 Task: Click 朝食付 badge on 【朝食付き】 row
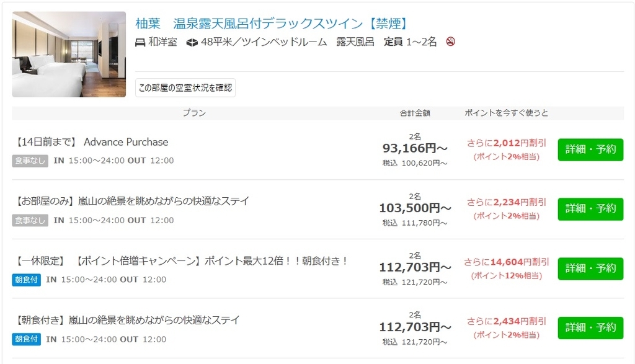point(26,339)
